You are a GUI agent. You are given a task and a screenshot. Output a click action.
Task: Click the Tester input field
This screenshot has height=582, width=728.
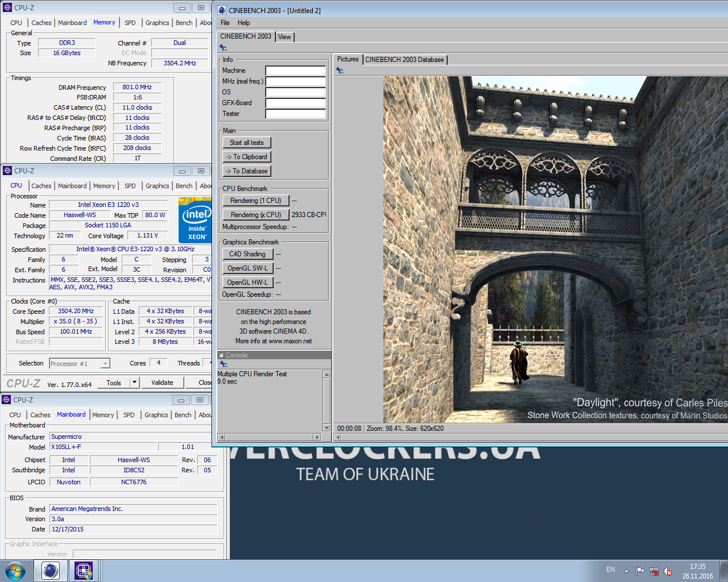tap(296, 114)
